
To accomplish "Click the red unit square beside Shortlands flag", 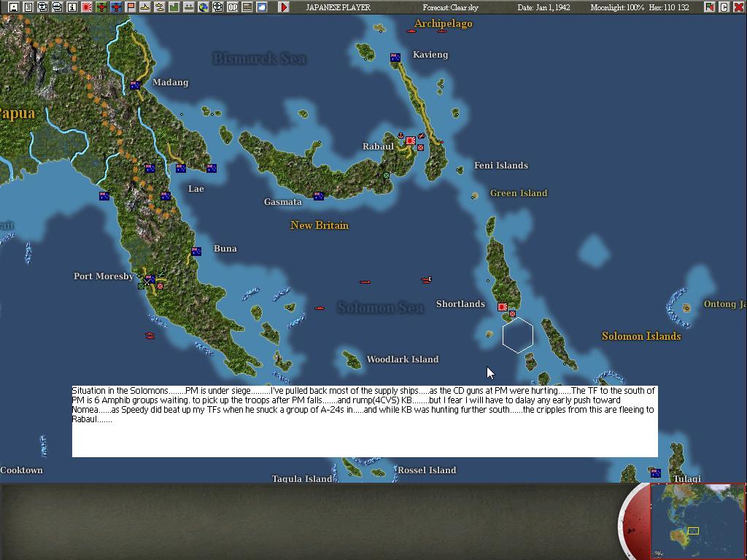I will (x=513, y=314).
